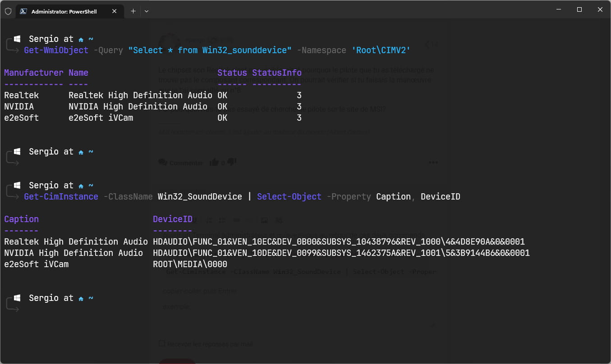Close the Administrator: PowerShell tab
611x364 pixels.
point(115,11)
